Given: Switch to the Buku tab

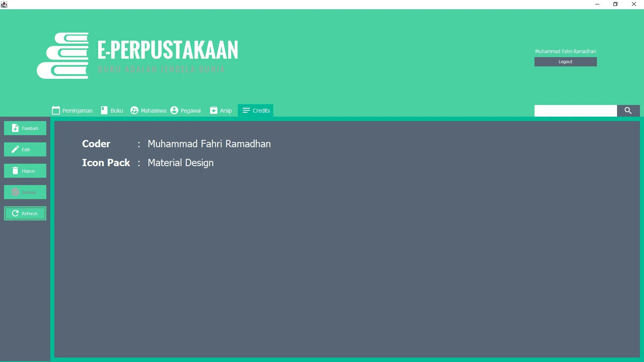Looking at the screenshot, I should point(116,110).
